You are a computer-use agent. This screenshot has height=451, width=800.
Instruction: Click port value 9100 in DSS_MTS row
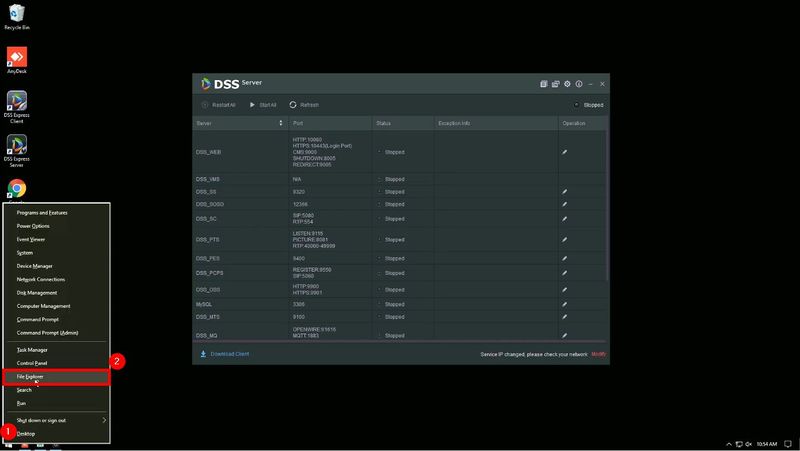pos(298,317)
